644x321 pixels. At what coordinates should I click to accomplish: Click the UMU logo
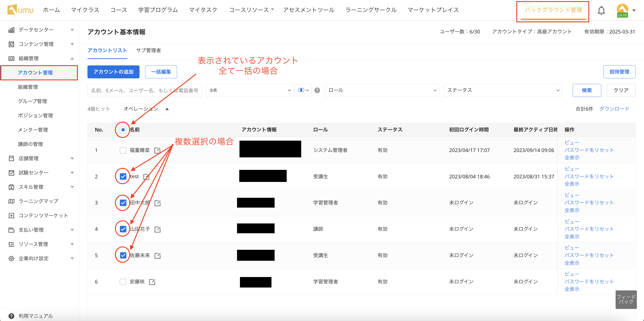click(20, 10)
